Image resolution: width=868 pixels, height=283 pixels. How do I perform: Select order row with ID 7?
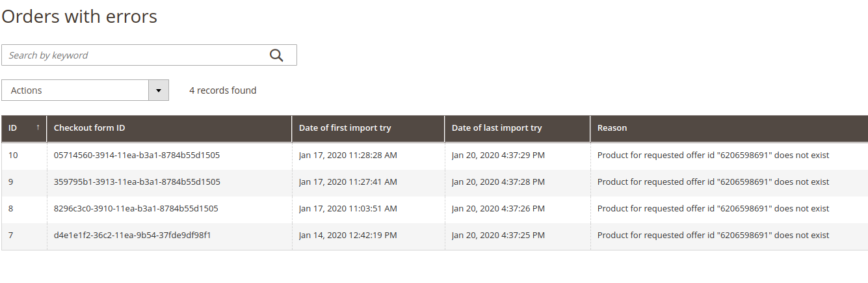coord(11,236)
